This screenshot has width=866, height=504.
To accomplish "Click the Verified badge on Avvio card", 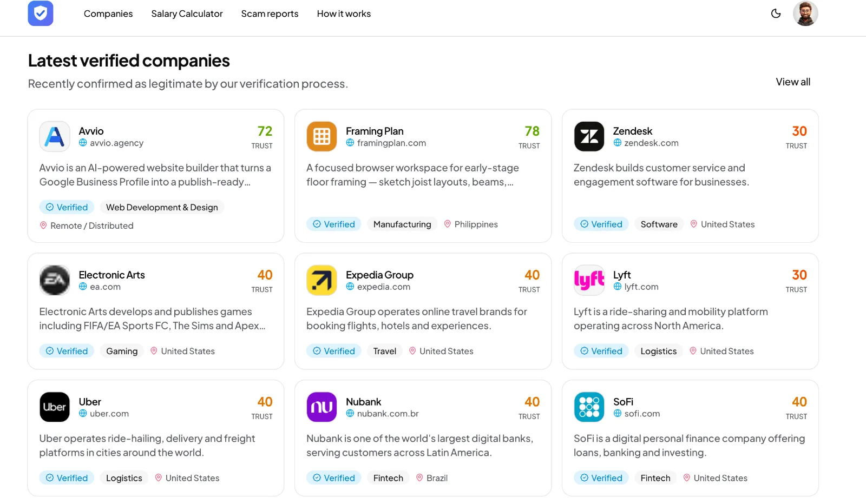I will pyautogui.click(x=67, y=207).
